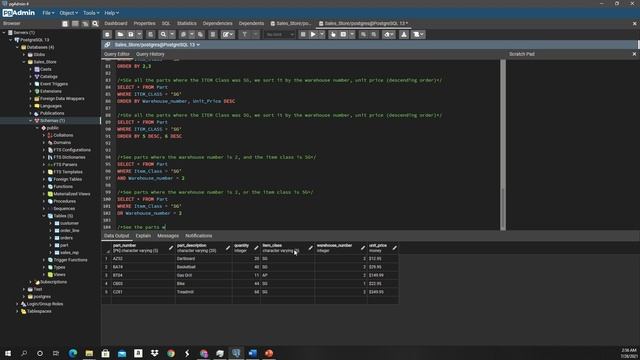The height and width of the screenshot is (360, 640).
Task: Switch to the Dependencies tab
Action: (x=217, y=24)
